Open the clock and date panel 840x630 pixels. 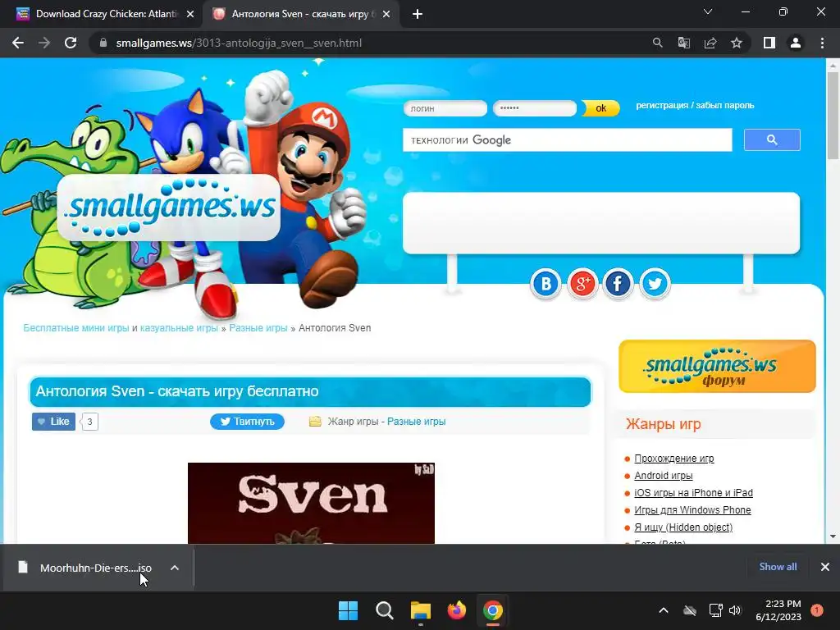point(778,610)
